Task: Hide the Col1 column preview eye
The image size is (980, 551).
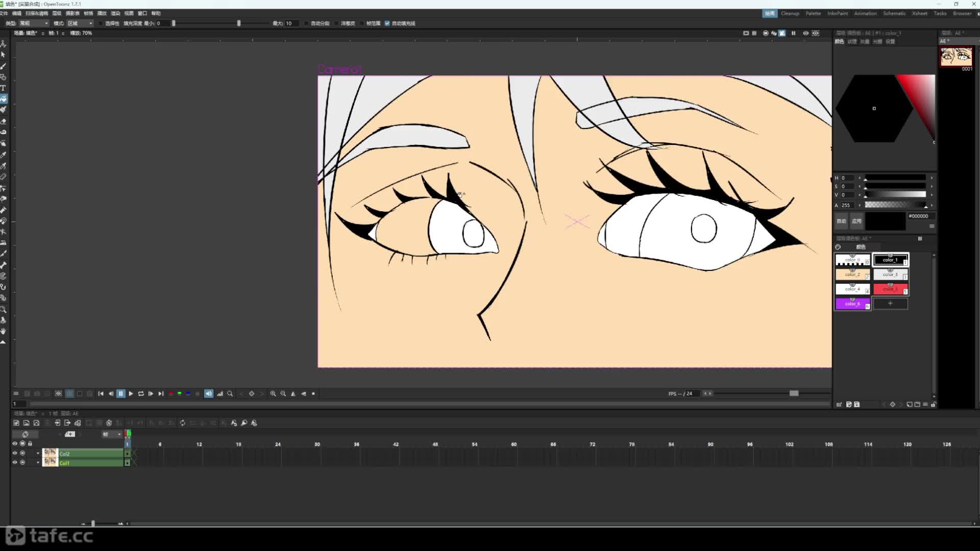Action: pos(14,462)
